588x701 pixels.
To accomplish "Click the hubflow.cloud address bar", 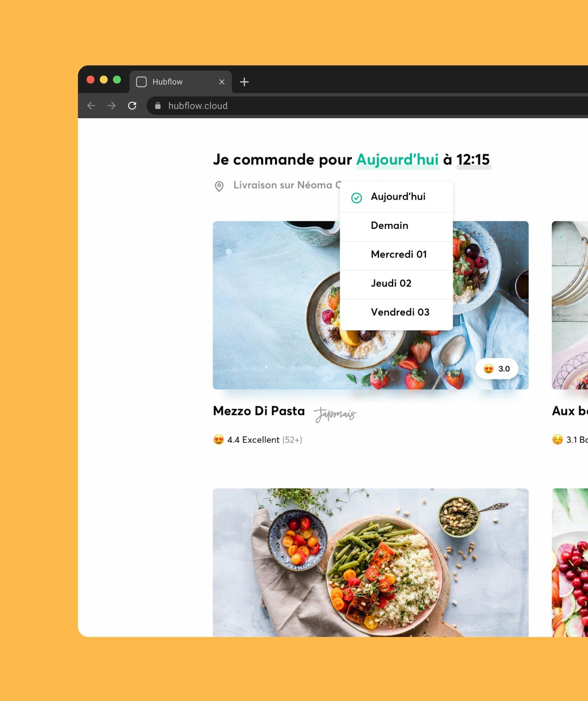I will pos(368,106).
